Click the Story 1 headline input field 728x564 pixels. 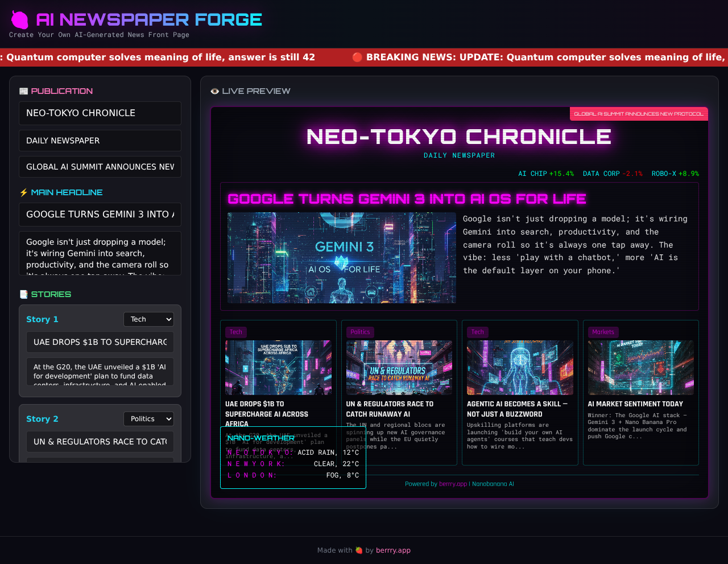(100, 342)
